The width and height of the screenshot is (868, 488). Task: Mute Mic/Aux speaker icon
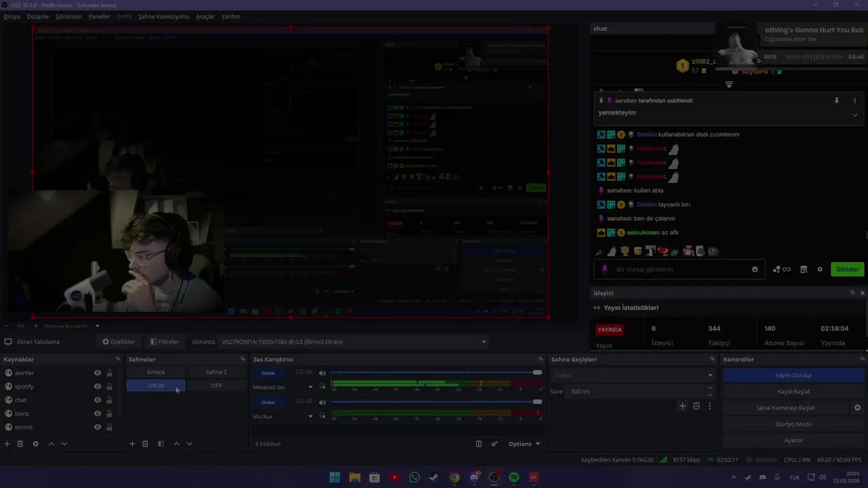coord(322,402)
